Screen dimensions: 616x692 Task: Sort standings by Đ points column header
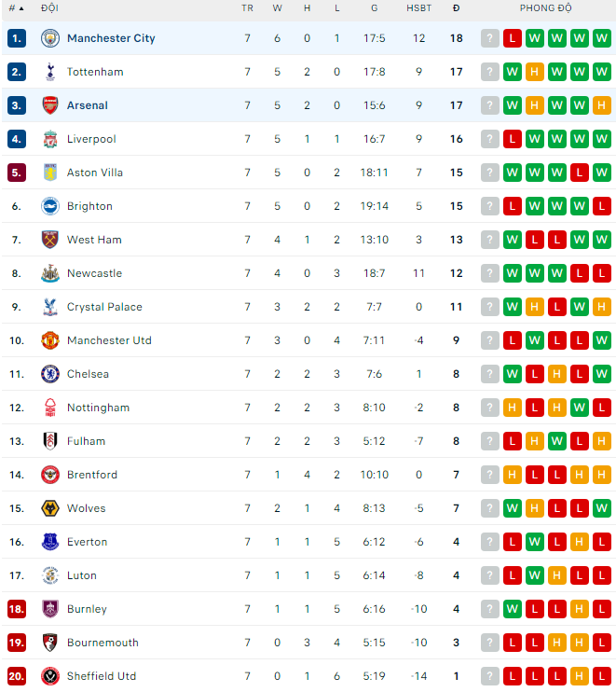pos(456,8)
